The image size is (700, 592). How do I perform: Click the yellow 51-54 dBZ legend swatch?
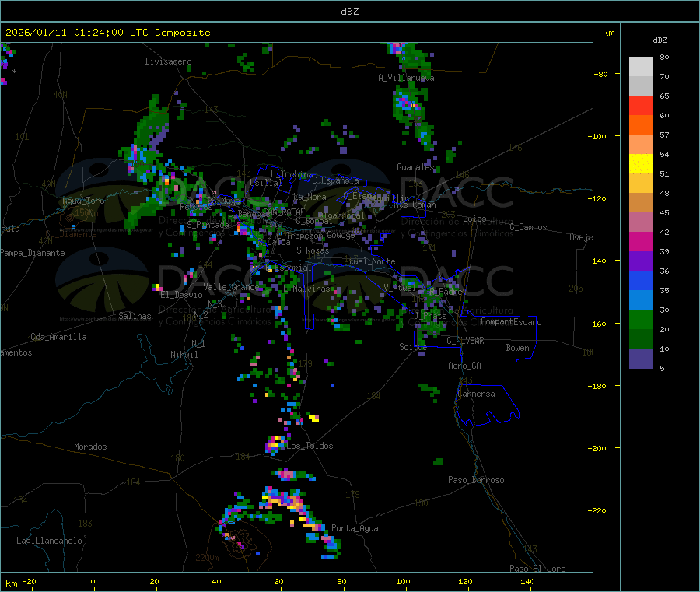641,164
